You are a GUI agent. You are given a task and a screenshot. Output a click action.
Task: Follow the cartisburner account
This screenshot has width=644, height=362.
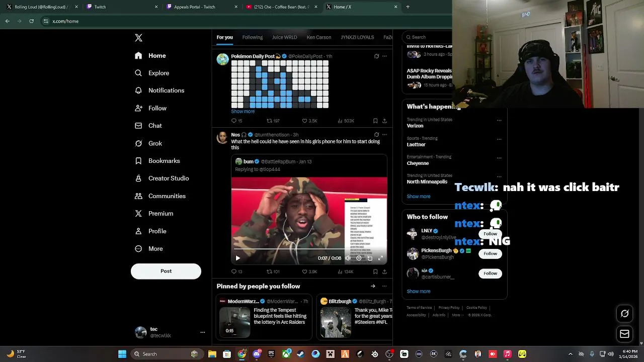coord(490,273)
